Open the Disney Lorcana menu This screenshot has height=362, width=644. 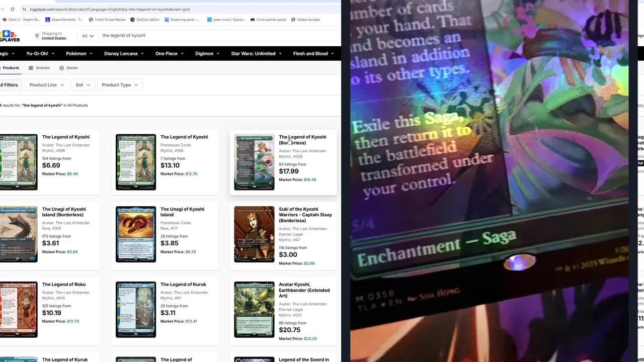point(124,53)
